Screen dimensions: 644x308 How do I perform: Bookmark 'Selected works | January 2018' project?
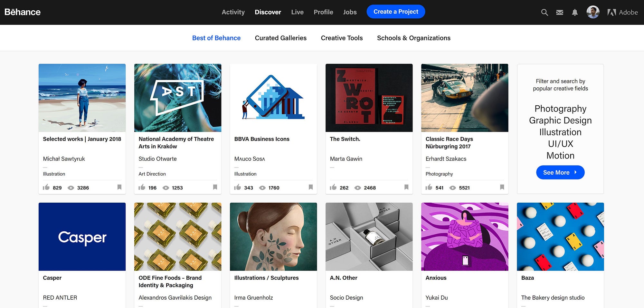(119, 187)
